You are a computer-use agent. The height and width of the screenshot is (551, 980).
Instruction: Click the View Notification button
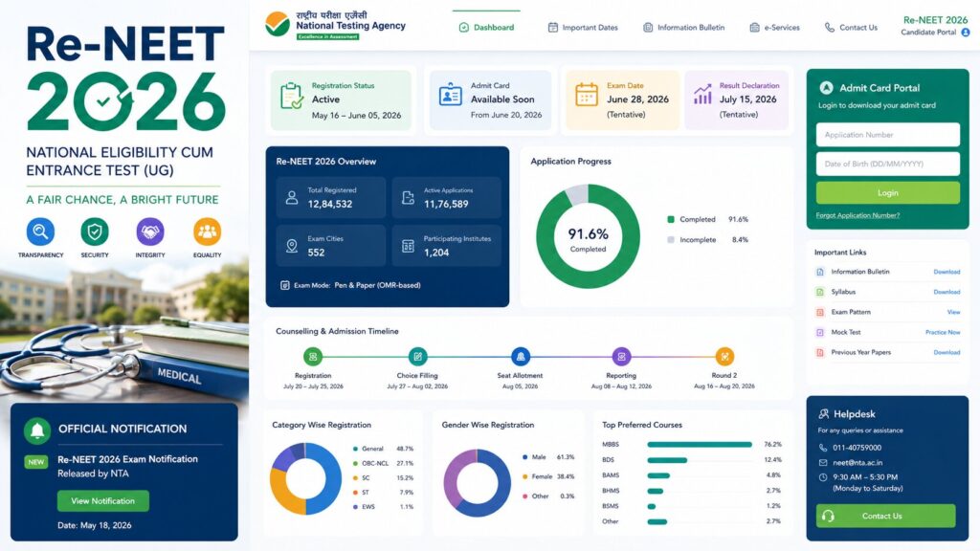(x=103, y=501)
